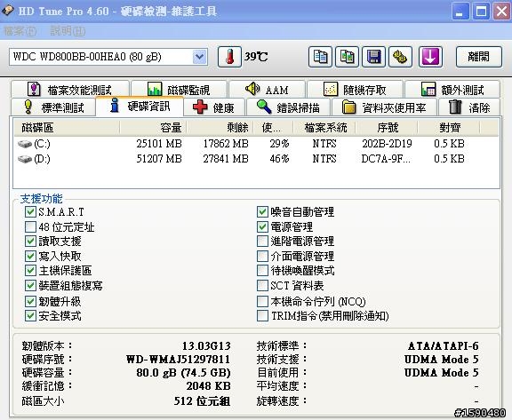Toggle the 介面電源管理 checkbox
Screen dimensions: 512x420
pyautogui.click(x=262, y=256)
